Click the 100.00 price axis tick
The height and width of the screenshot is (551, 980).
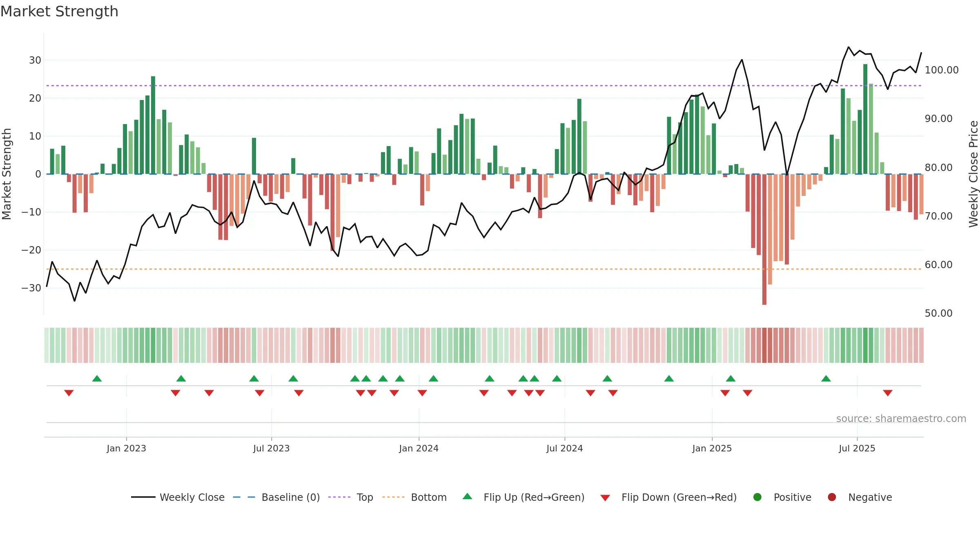[x=942, y=70]
